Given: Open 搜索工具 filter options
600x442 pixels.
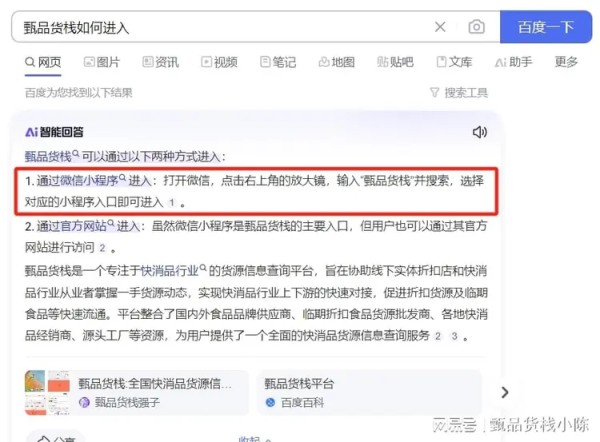Looking at the screenshot, I should (459, 93).
